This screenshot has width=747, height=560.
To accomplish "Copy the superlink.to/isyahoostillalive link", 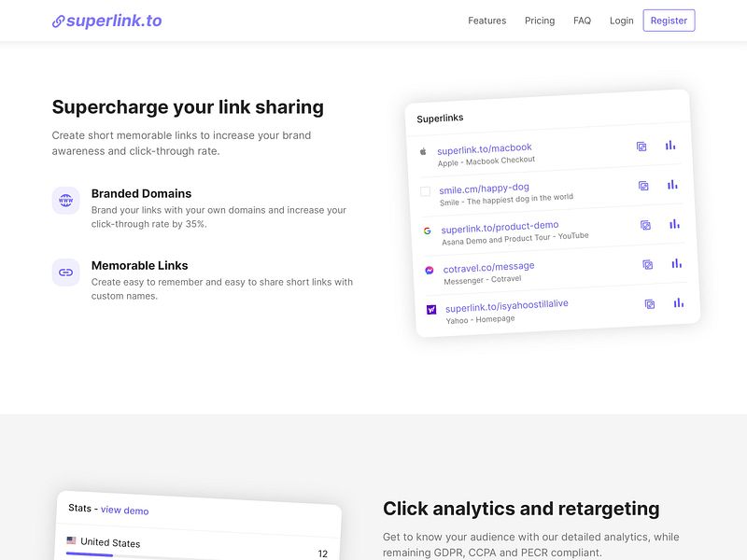I will tap(649, 304).
